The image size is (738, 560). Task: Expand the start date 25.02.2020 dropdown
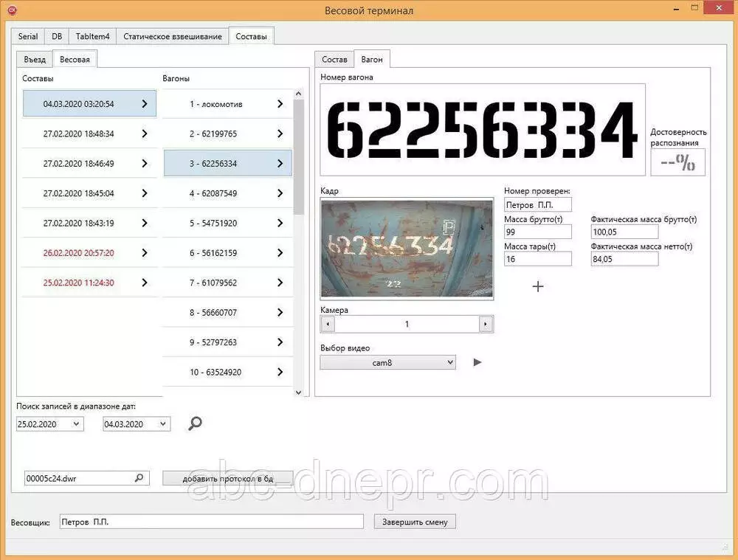[x=75, y=424]
